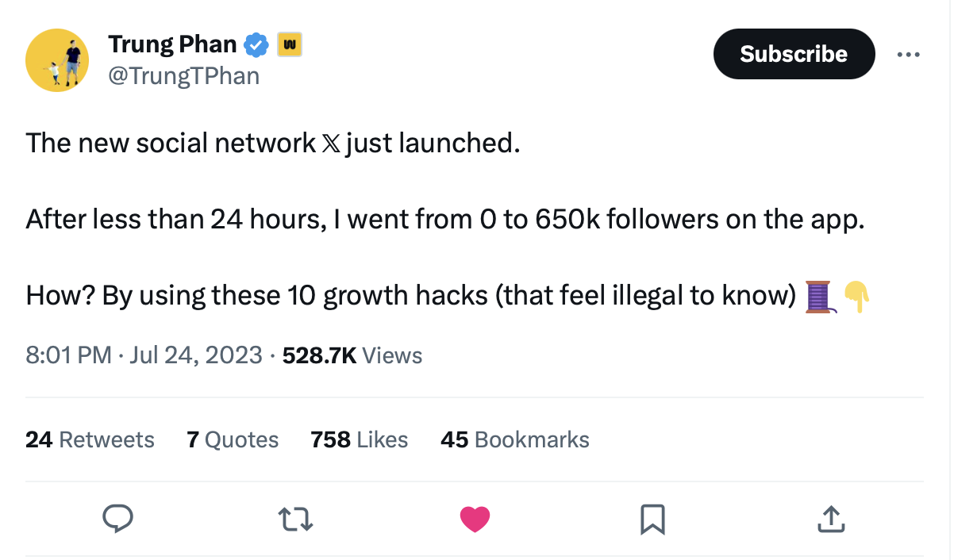Click the retweet arrows icon
The width and height of the screenshot is (954, 560).
(x=296, y=520)
